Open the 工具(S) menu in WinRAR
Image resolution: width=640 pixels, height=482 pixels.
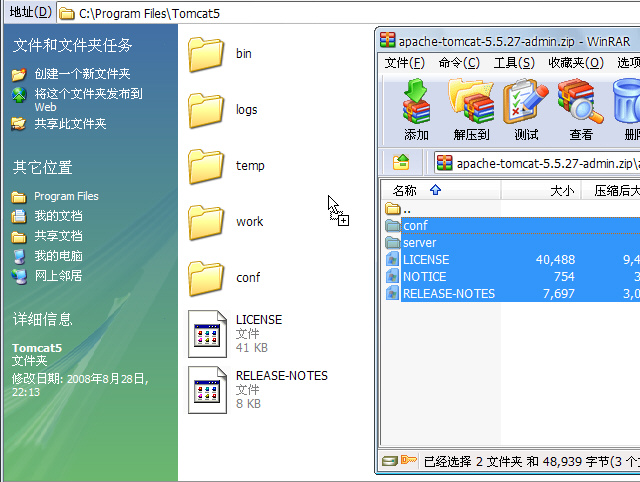click(x=514, y=63)
